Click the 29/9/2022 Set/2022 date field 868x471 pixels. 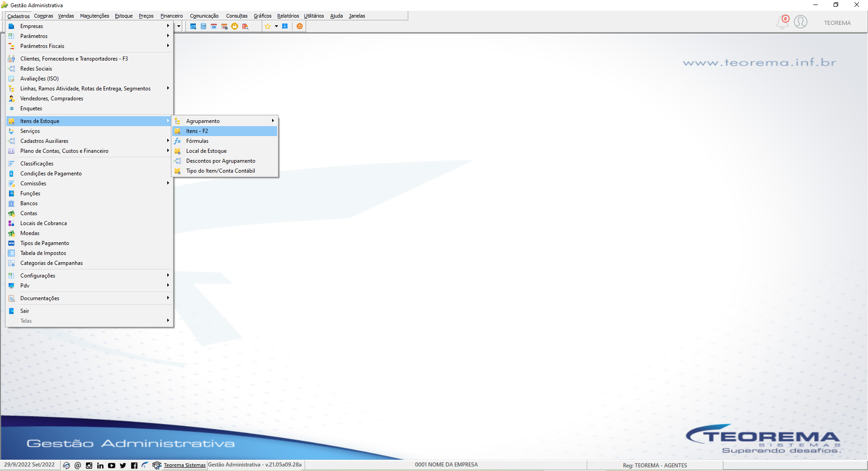point(29,465)
